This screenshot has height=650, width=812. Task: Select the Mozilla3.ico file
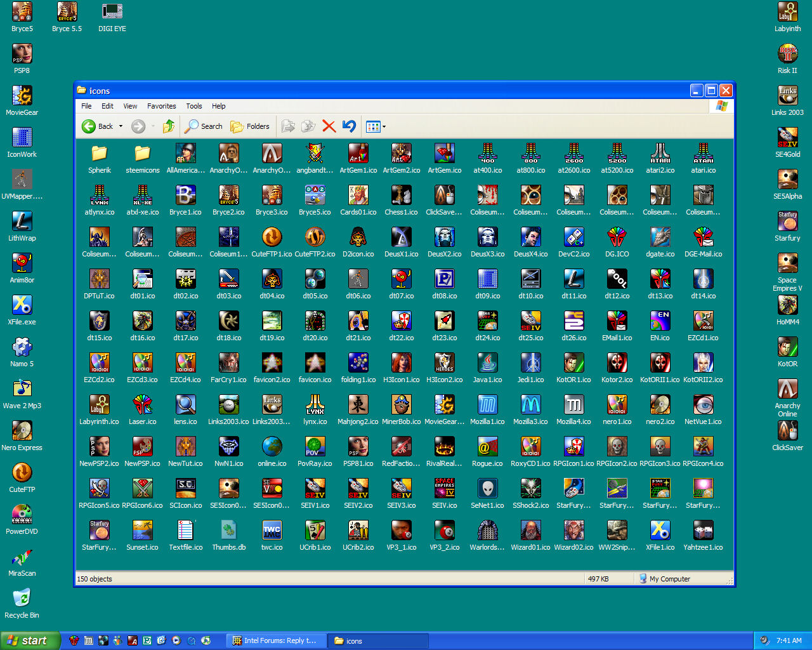point(530,405)
